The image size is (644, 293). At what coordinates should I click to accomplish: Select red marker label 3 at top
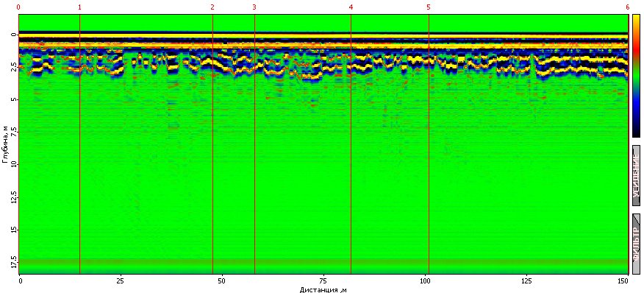click(x=254, y=7)
